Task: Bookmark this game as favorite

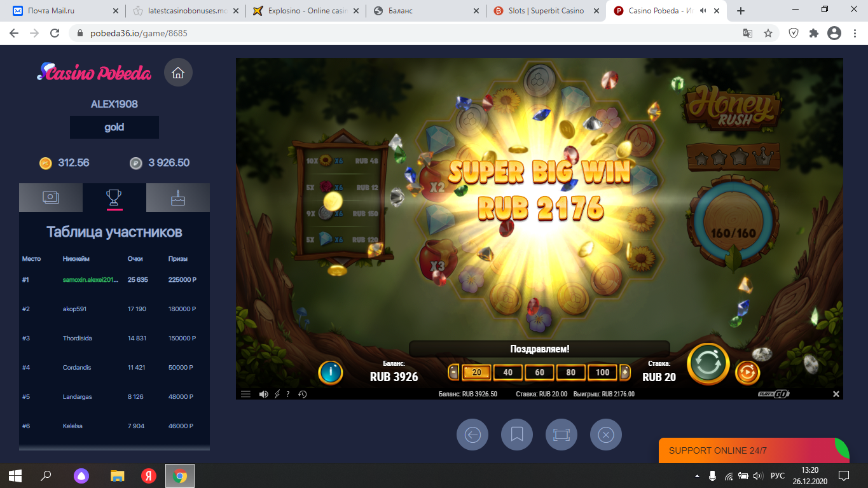Action: [x=517, y=435]
